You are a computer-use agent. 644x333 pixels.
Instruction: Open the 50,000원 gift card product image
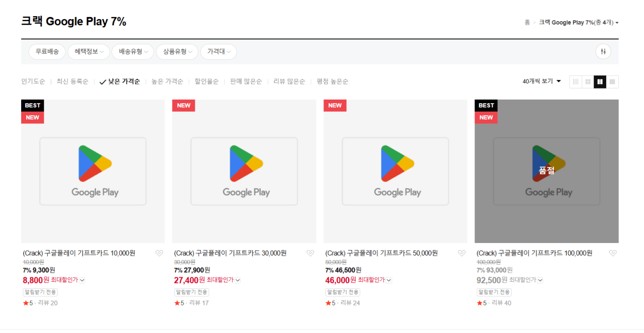point(395,171)
